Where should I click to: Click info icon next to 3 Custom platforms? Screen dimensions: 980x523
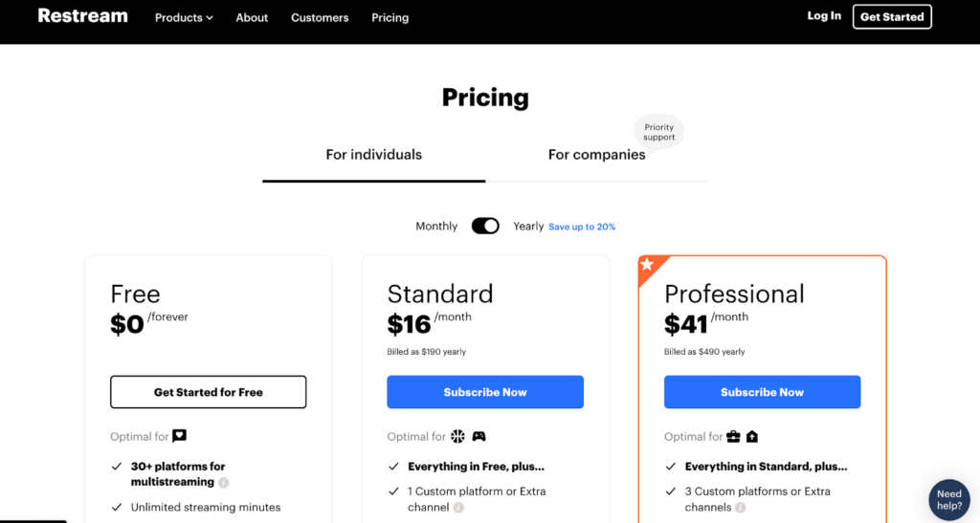[x=741, y=508]
